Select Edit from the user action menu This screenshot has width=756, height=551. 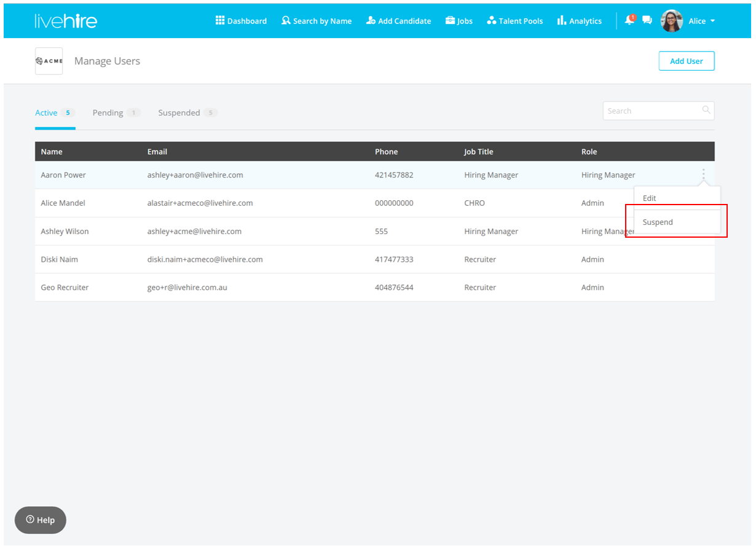click(x=650, y=198)
